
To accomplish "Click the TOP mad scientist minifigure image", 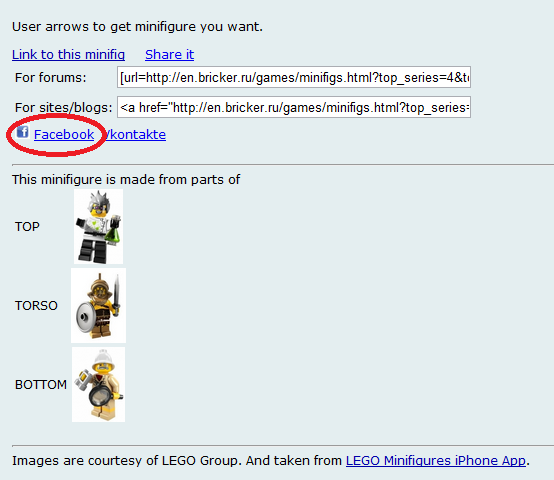I will click(99, 226).
